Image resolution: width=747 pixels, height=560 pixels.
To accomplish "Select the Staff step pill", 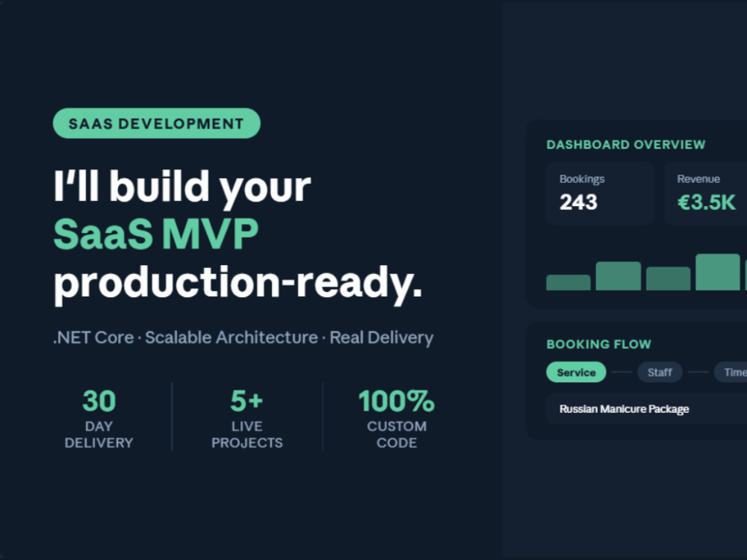I will [660, 372].
